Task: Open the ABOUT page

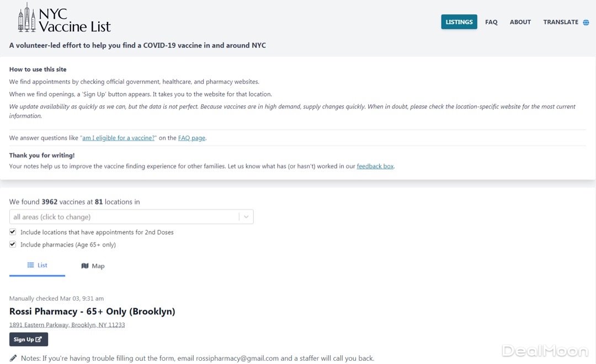Action: (x=520, y=22)
